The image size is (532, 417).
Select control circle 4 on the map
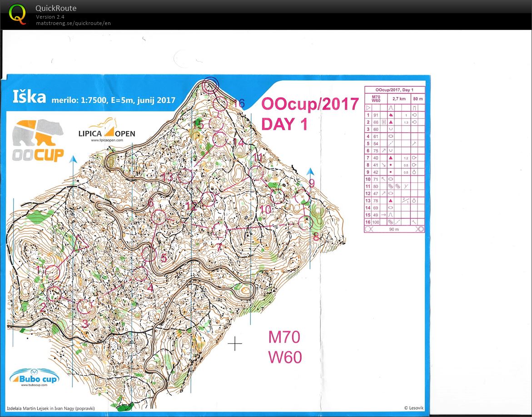point(140,274)
